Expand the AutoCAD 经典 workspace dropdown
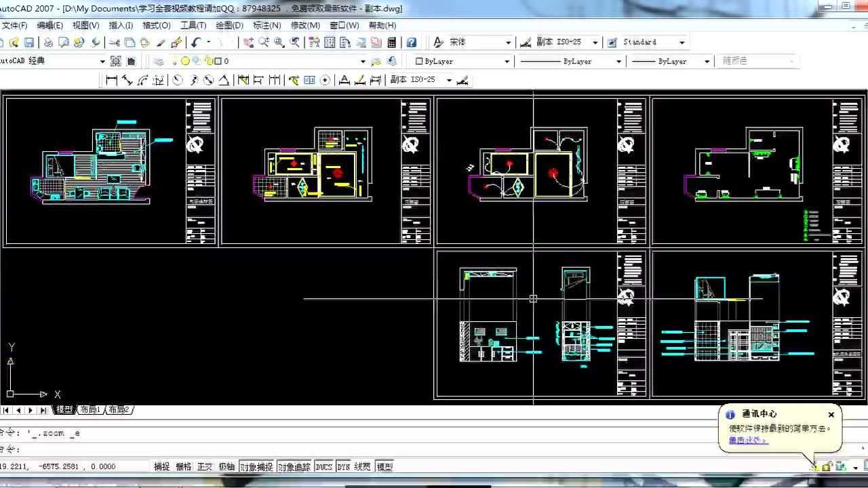Viewport: 868px width, 488px height. (x=102, y=61)
